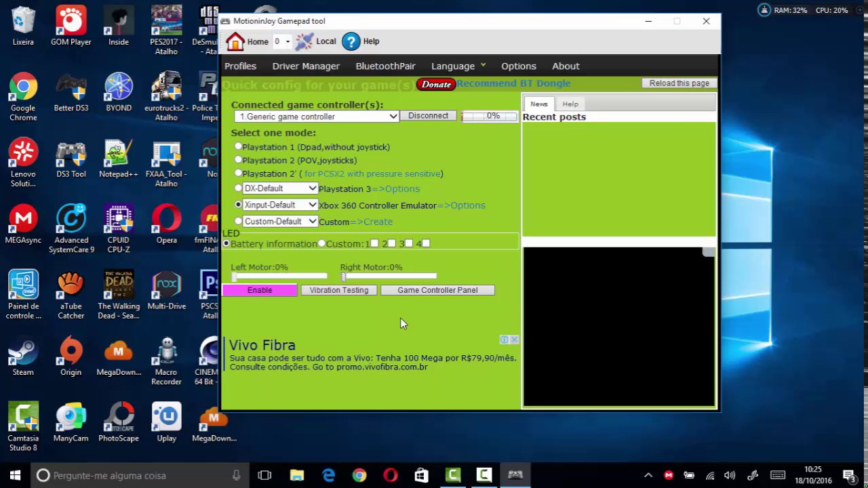Open File Explorer from the taskbar
This screenshot has height=488, width=868.
[297, 475]
